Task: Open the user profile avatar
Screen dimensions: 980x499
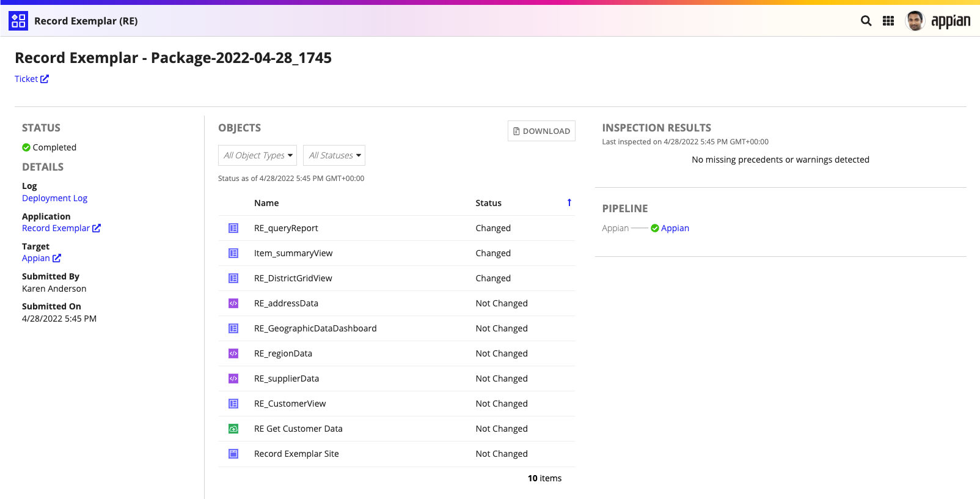Action: [x=915, y=21]
